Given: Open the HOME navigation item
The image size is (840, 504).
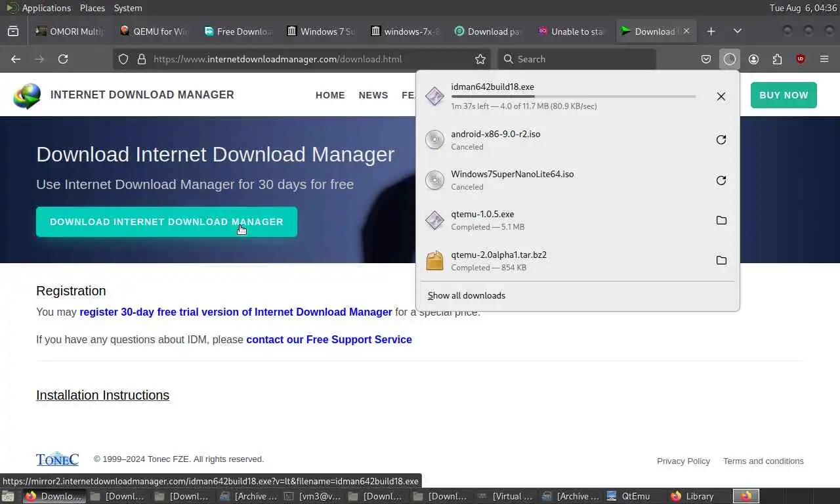Looking at the screenshot, I should click(x=330, y=95).
